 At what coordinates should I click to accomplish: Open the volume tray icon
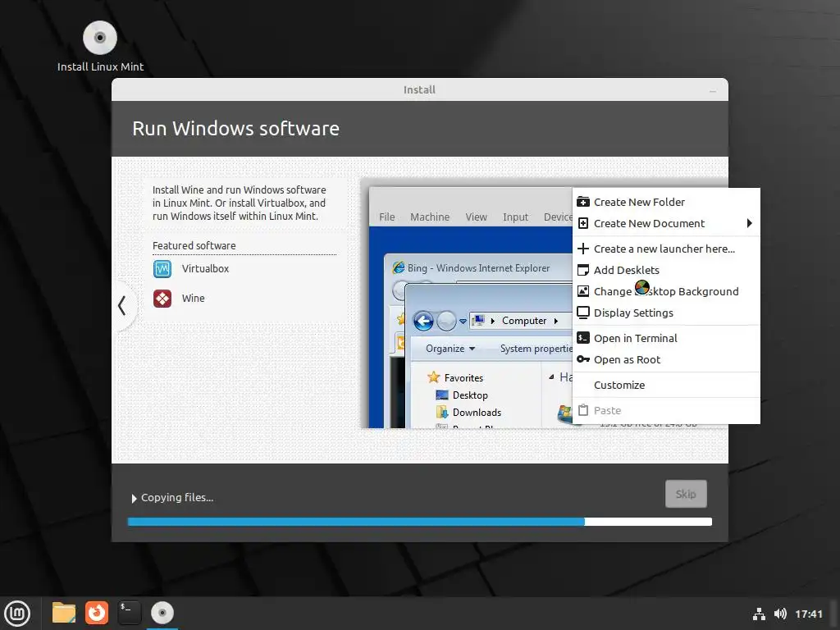click(780, 614)
